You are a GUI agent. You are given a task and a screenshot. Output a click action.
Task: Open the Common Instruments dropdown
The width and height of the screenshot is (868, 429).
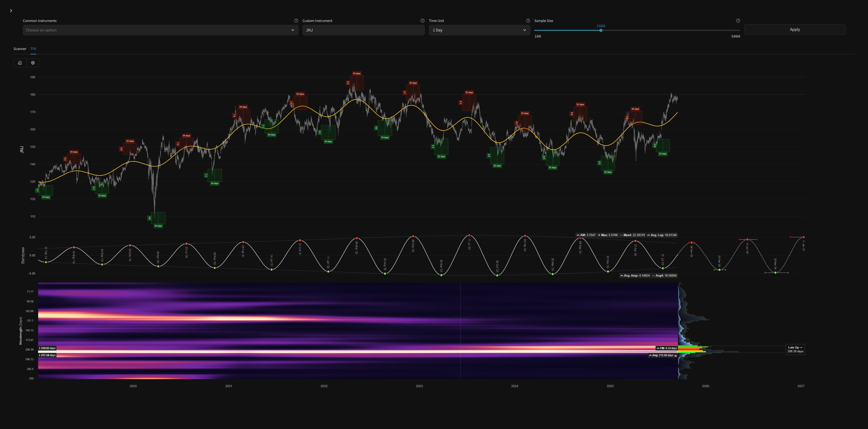[160, 30]
